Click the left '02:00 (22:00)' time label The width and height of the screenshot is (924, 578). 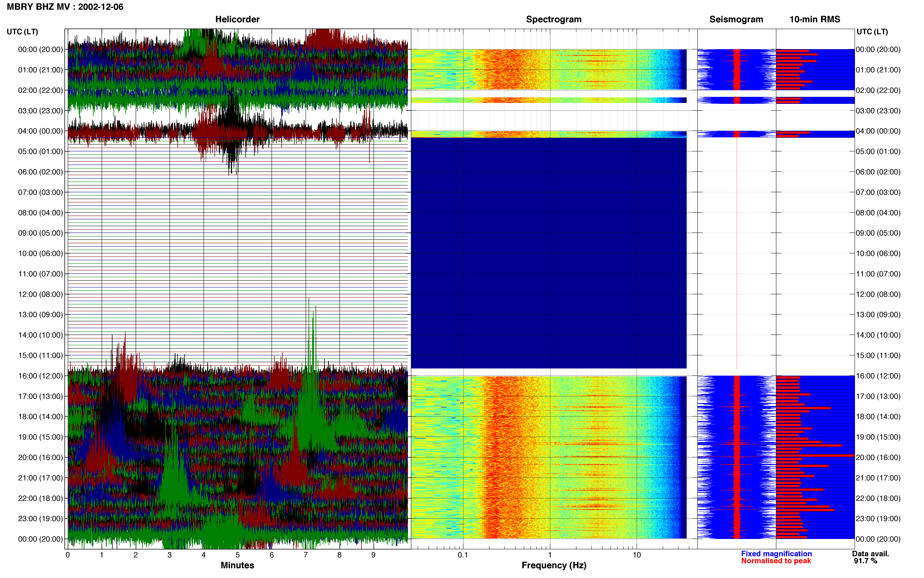click(41, 90)
